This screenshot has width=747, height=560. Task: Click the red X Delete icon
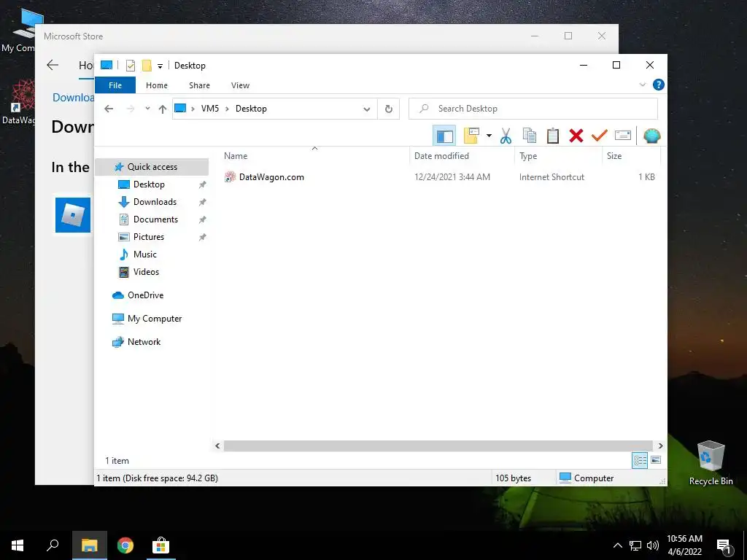coord(576,136)
